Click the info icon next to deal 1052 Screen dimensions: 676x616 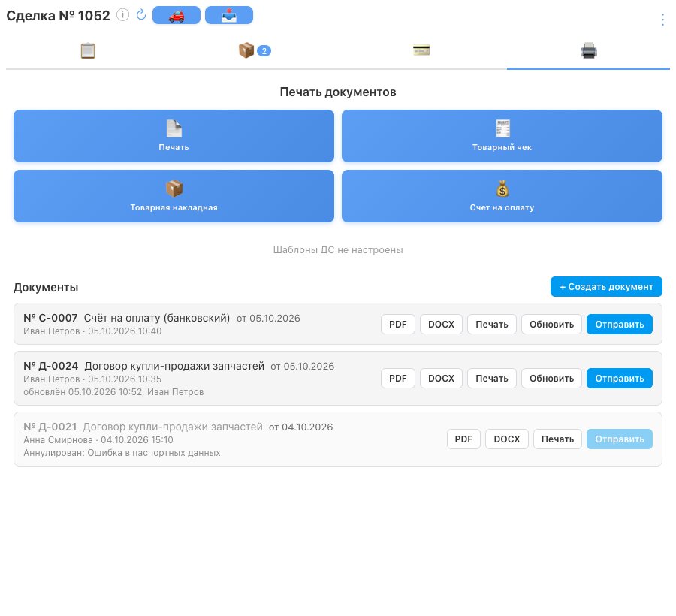coord(123,15)
